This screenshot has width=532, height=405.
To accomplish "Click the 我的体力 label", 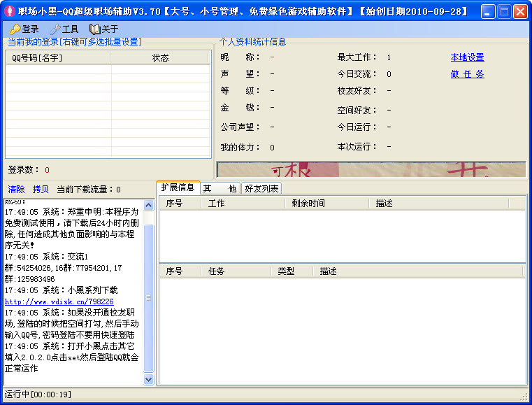I will pos(240,148).
